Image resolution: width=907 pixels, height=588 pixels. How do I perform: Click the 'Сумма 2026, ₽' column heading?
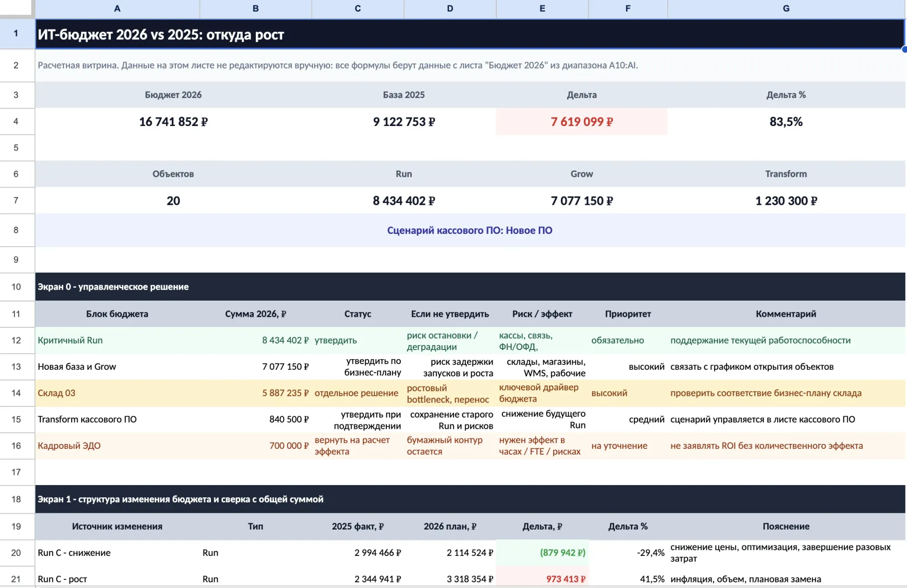(x=256, y=314)
